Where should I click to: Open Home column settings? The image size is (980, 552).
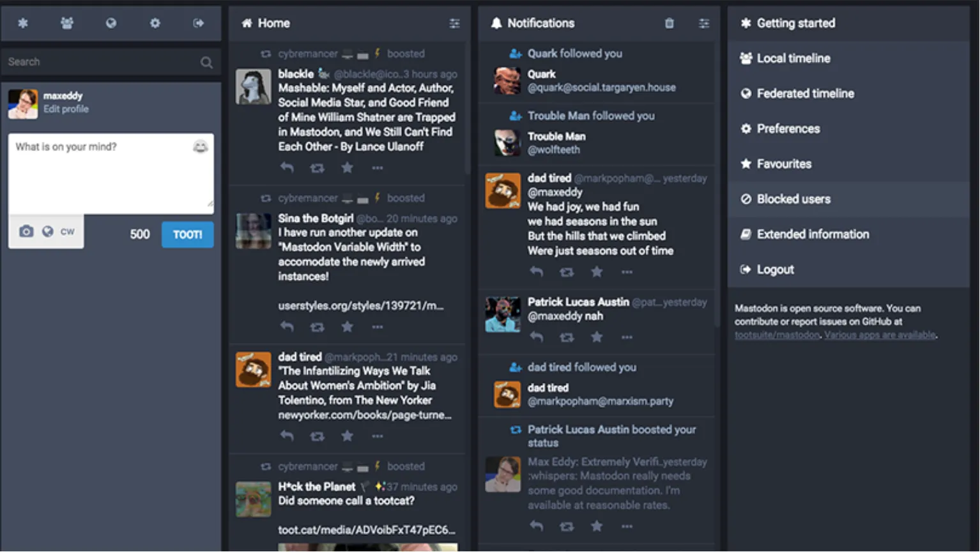click(454, 24)
